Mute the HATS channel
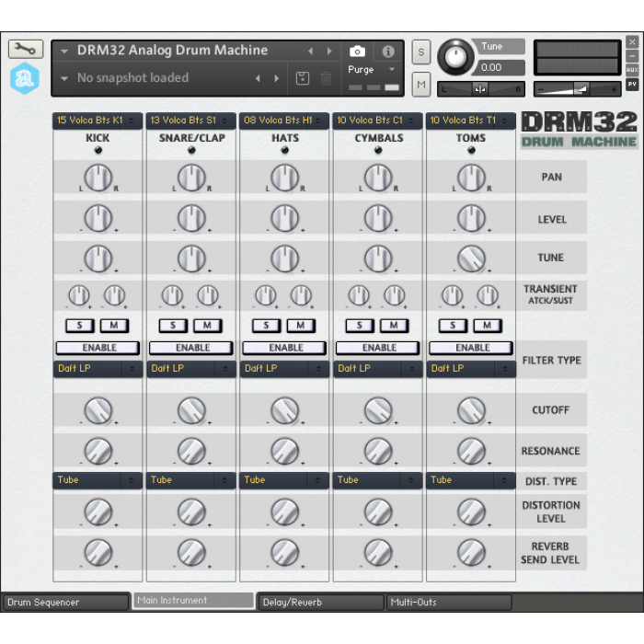644x644 pixels. pos(301,326)
